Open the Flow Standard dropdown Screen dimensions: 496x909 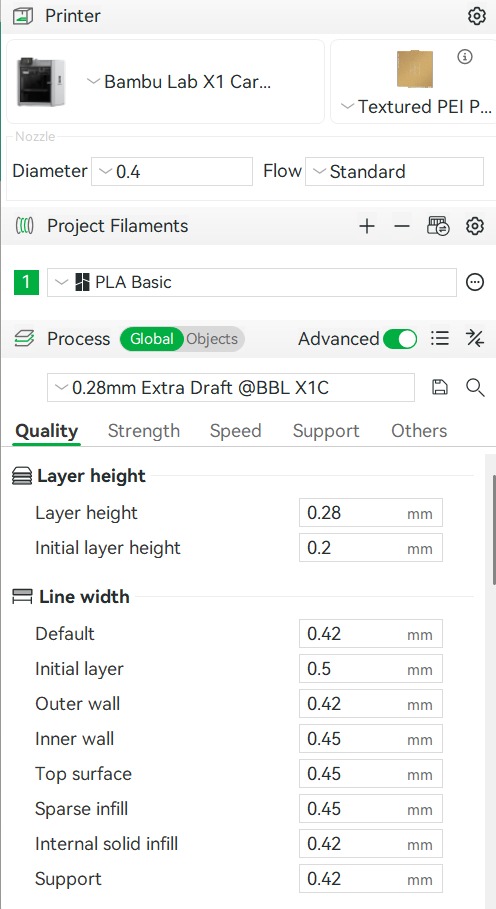pyautogui.click(x=394, y=172)
